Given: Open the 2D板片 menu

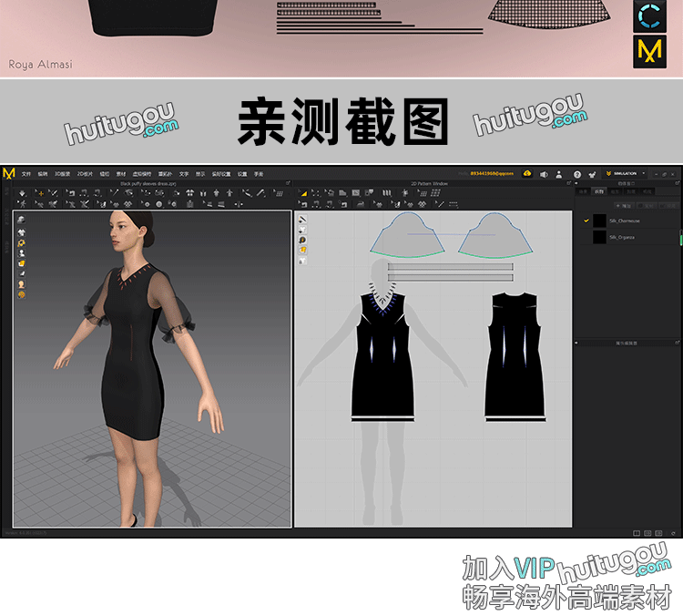Looking at the screenshot, I should pyautogui.click(x=85, y=174).
